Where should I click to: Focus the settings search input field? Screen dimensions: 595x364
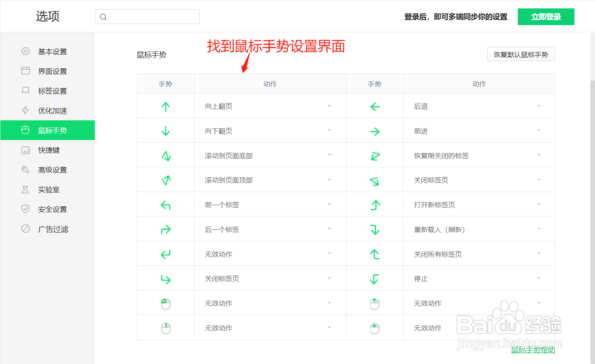[x=152, y=17]
